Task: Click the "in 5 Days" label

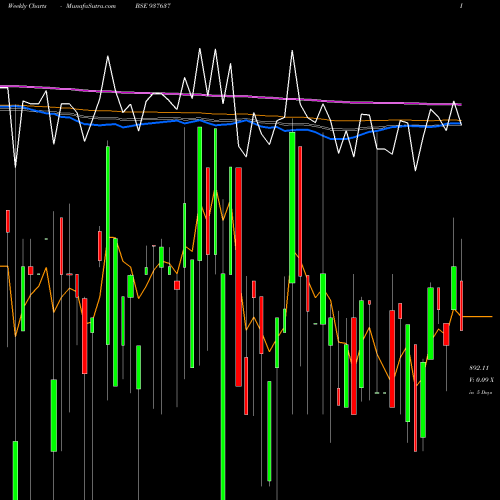Action: coord(480,392)
